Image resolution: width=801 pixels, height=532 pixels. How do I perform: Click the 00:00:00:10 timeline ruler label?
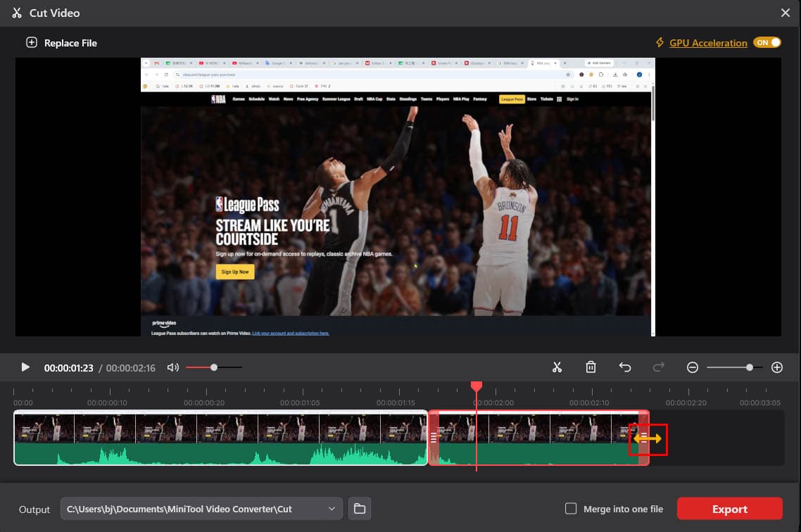(107, 403)
